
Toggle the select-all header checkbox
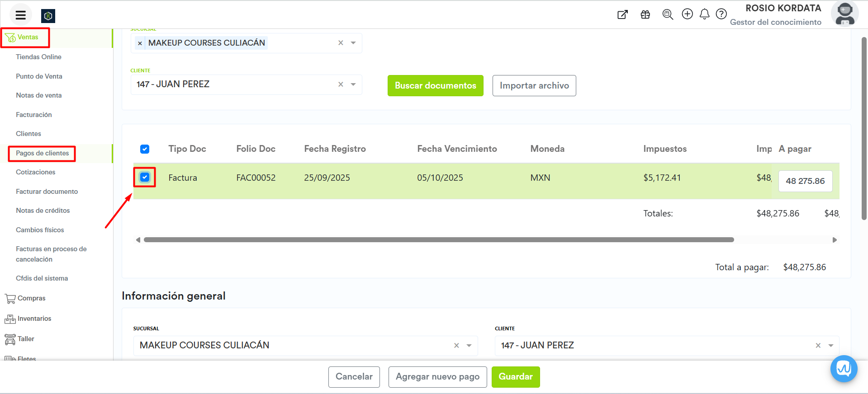[145, 149]
